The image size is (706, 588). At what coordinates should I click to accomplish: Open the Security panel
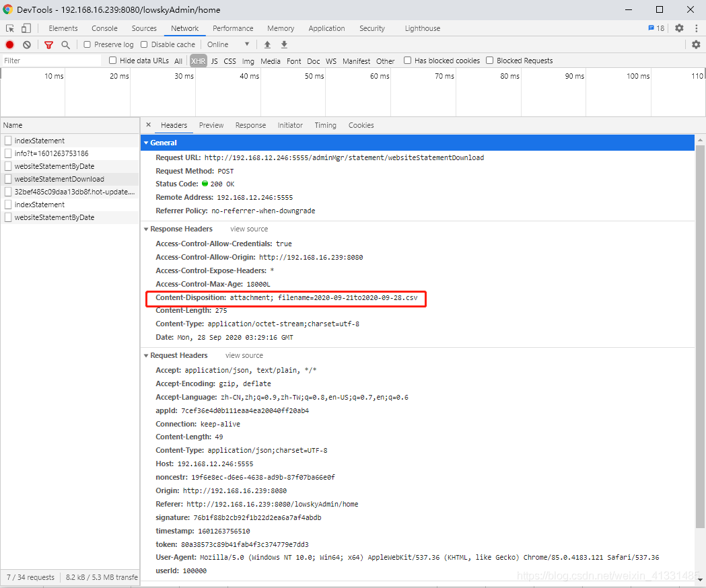(x=372, y=28)
